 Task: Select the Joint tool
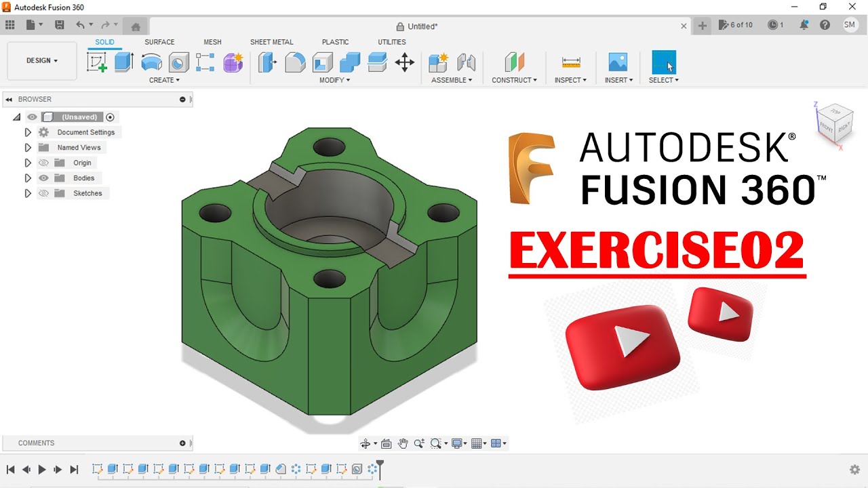click(466, 62)
